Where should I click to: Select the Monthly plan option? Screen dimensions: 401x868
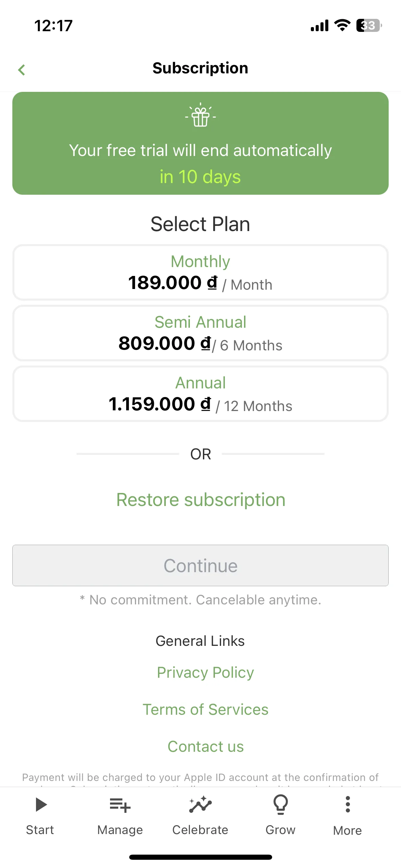click(200, 272)
